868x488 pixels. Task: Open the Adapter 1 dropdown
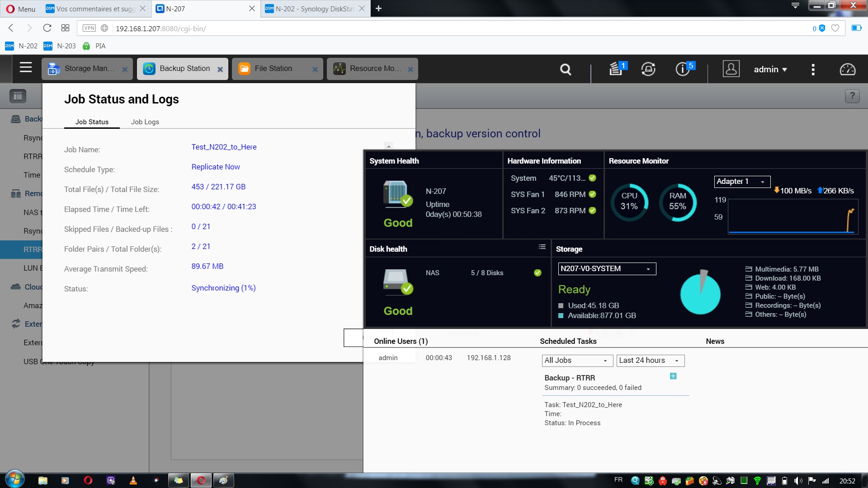pyautogui.click(x=742, y=182)
